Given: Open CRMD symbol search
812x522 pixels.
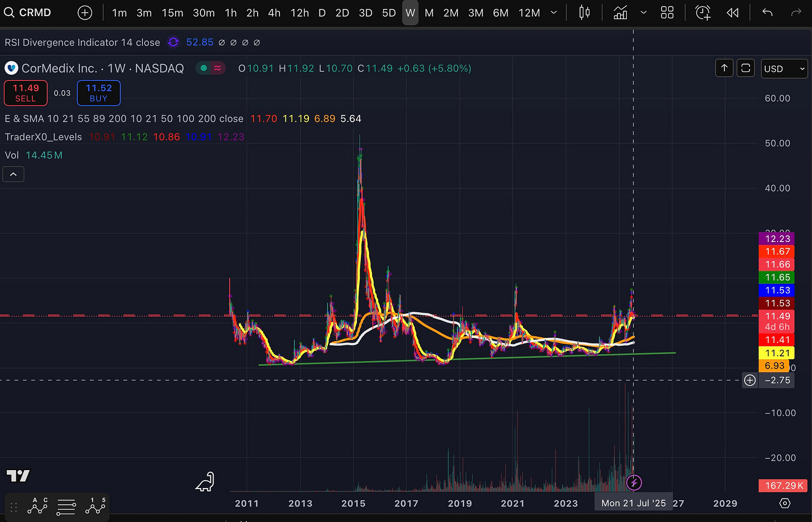Looking at the screenshot, I should 28,12.
